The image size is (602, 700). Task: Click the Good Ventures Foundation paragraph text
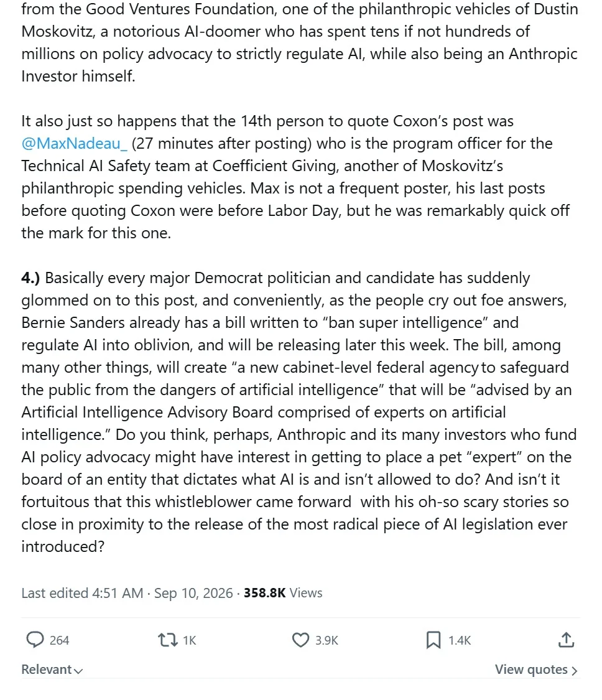pyautogui.click(x=299, y=42)
